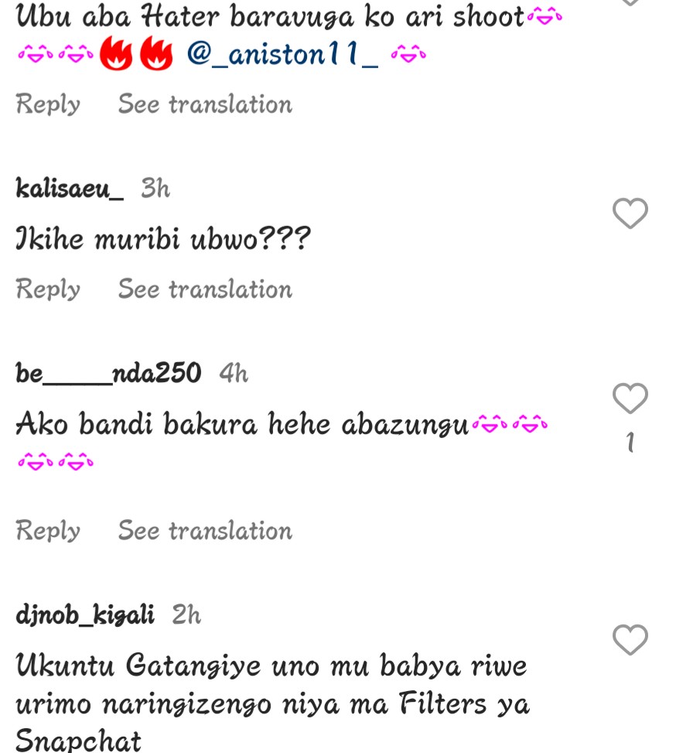
Task: Open the @_aniston11_ mention
Action: pos(282,54)
